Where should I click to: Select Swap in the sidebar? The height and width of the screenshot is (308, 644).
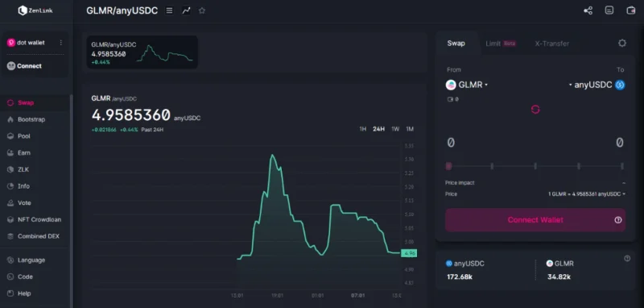click(x=26, y=103)
